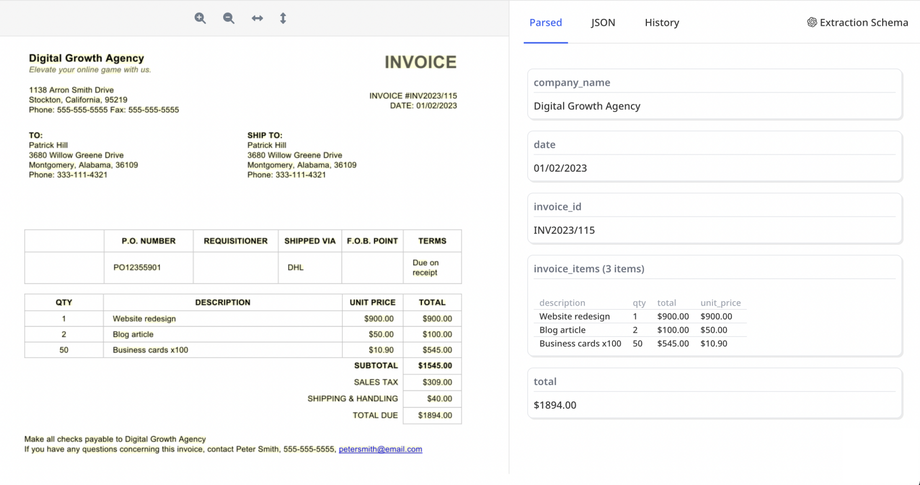Select Blog article row in parsed items
The image size is (920, 485).
pyautogui.click(x=562, y=329)
